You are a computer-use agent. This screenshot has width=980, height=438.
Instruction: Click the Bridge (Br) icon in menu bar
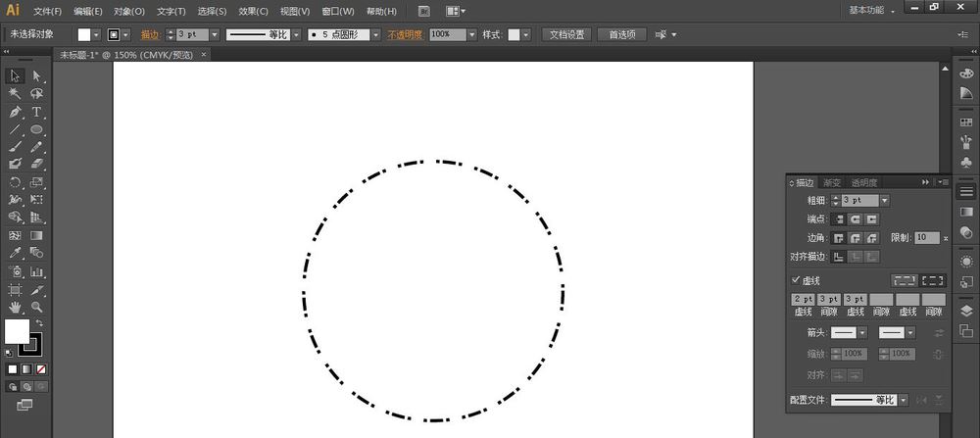pos(423,11)
